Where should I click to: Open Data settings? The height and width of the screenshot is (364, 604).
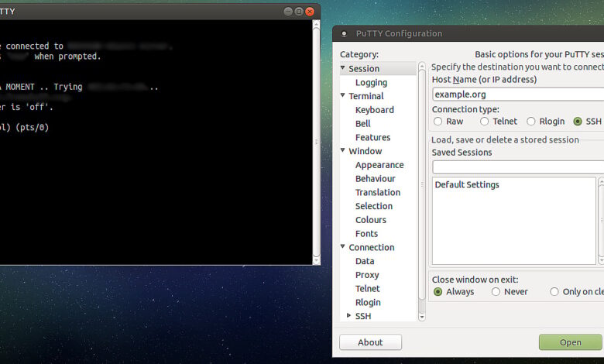[x=365, y=261]
